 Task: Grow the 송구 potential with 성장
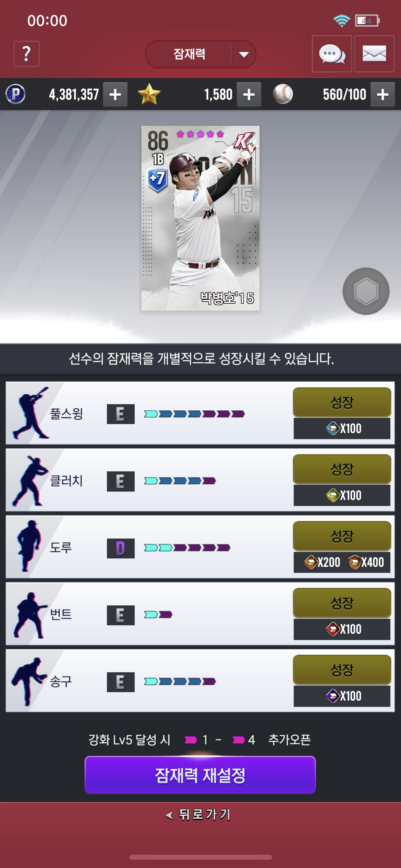[x=342, y=670]
